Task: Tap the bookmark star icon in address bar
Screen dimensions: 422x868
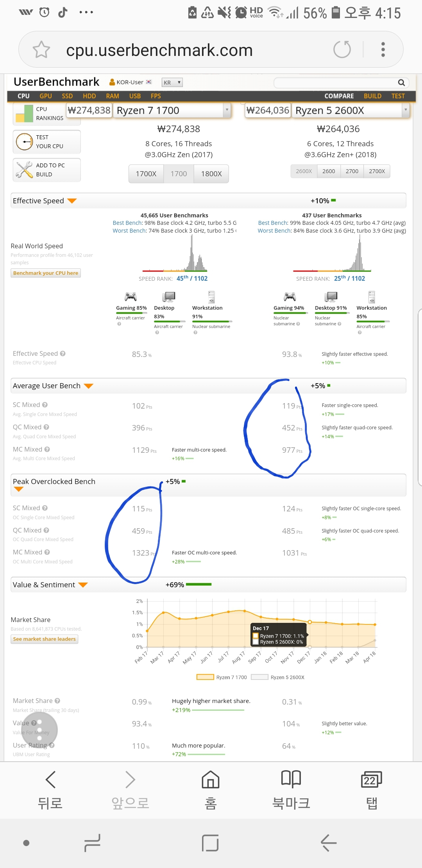Action: 41,50
